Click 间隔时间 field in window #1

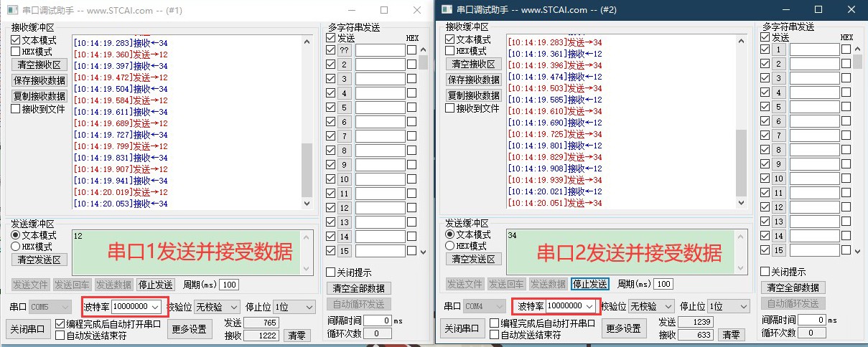[x=378, y=320]
